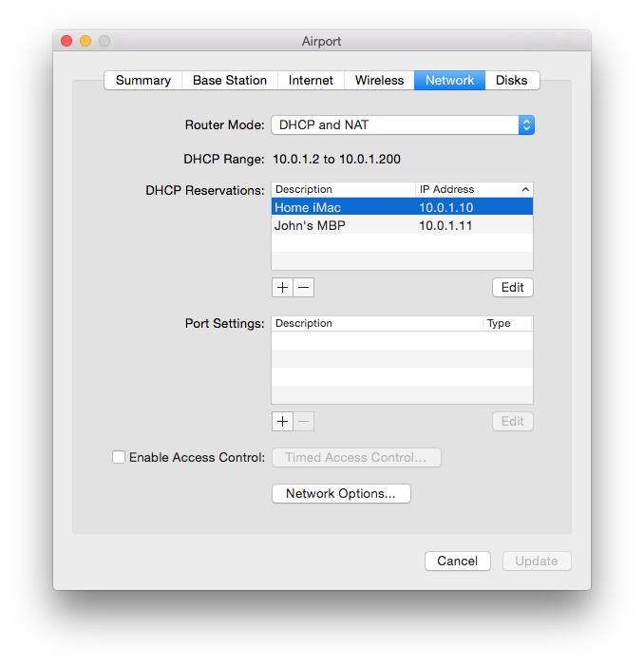Click the Port Settings Description column header

(377, 323)
